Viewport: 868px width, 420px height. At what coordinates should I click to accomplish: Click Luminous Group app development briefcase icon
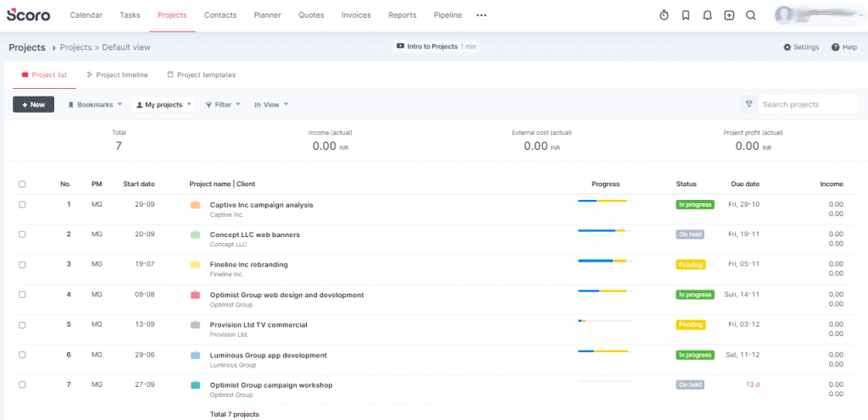pos(195,356)
